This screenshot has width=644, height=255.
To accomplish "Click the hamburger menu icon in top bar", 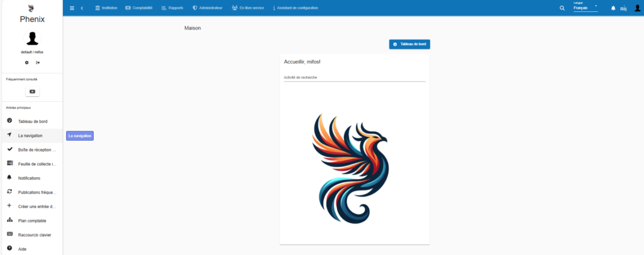I will pyautogui.click(x=72, y=8).
